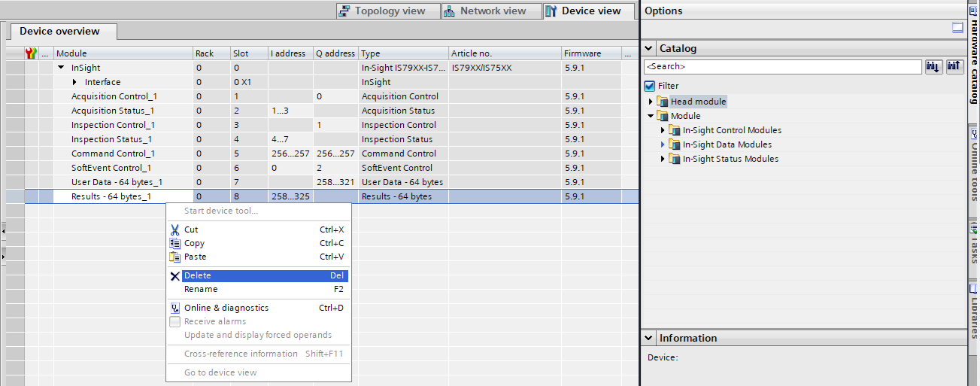Click the In-Sight Data Modules folder icon
This screenshot has width=980, height=386.
click(675, 144)
